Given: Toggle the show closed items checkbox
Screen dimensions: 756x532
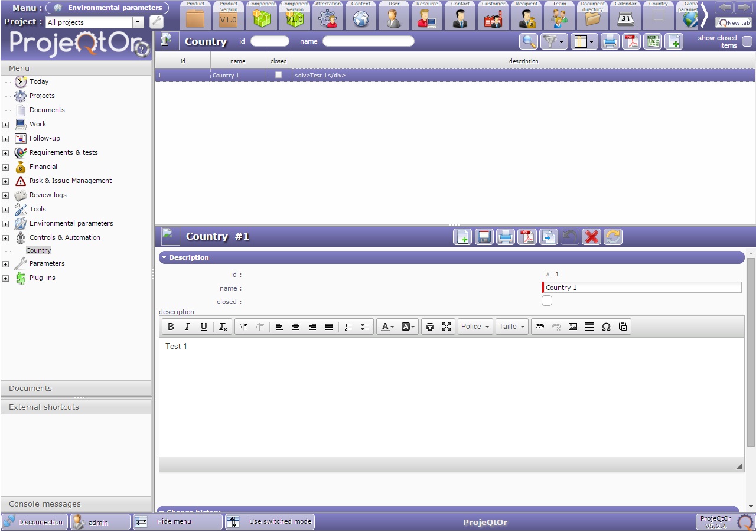Looking at the screenshot, I should tap(747, 41).
